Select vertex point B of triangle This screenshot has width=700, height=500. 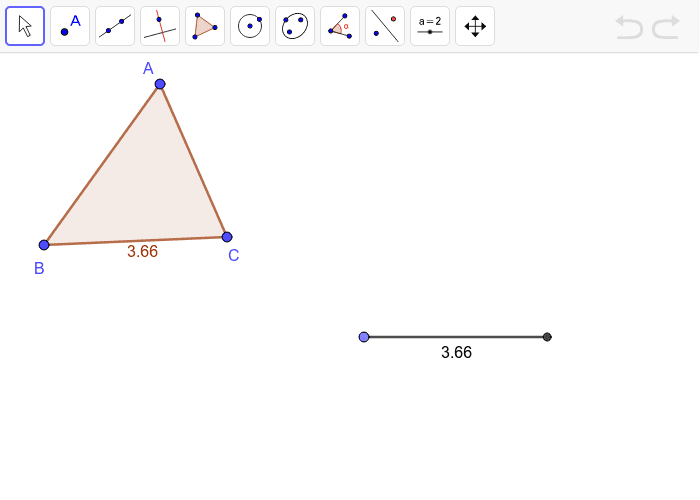(44, 245)
